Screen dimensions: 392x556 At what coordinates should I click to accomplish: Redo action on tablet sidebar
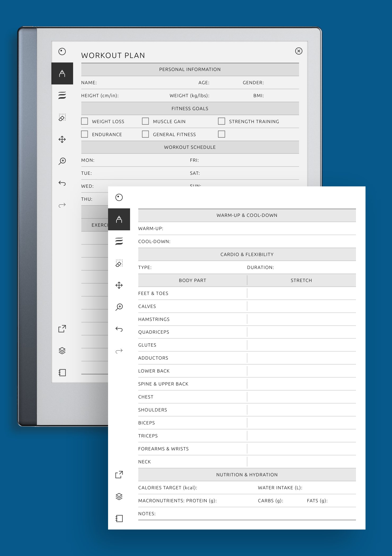[x=62, y=205]
